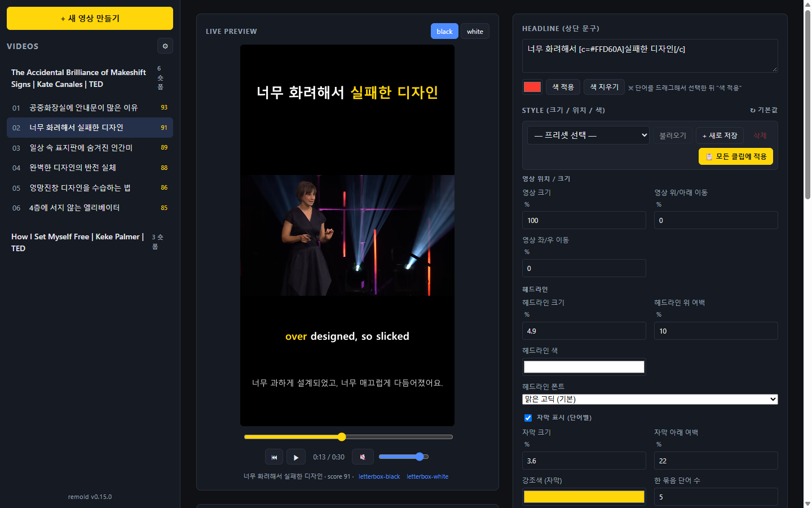
Task: Focus the headline text area
Action: coord(650,56)
